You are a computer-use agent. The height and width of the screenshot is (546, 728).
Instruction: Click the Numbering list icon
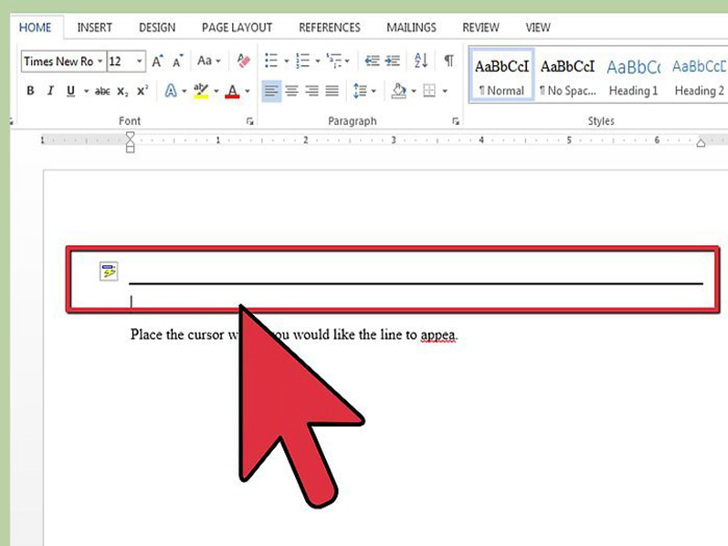(303, 60)
